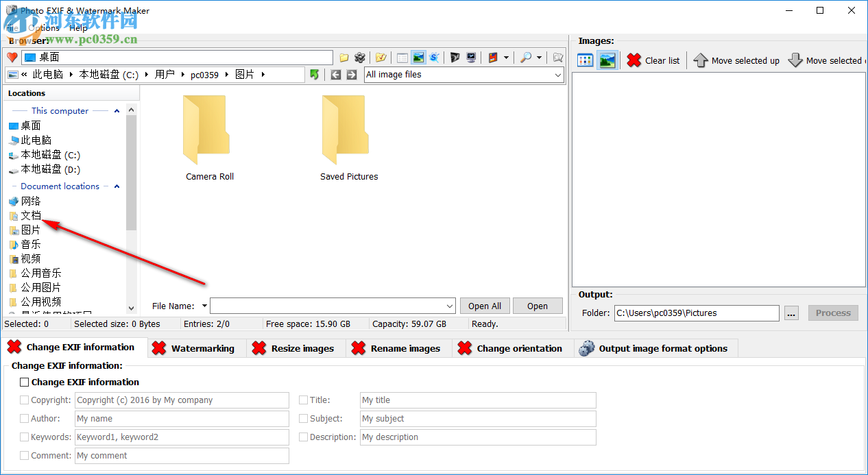Switch to the Watermarking tab
The width and height of the screenshot is (868, 475).
click(x=197, y=348)
